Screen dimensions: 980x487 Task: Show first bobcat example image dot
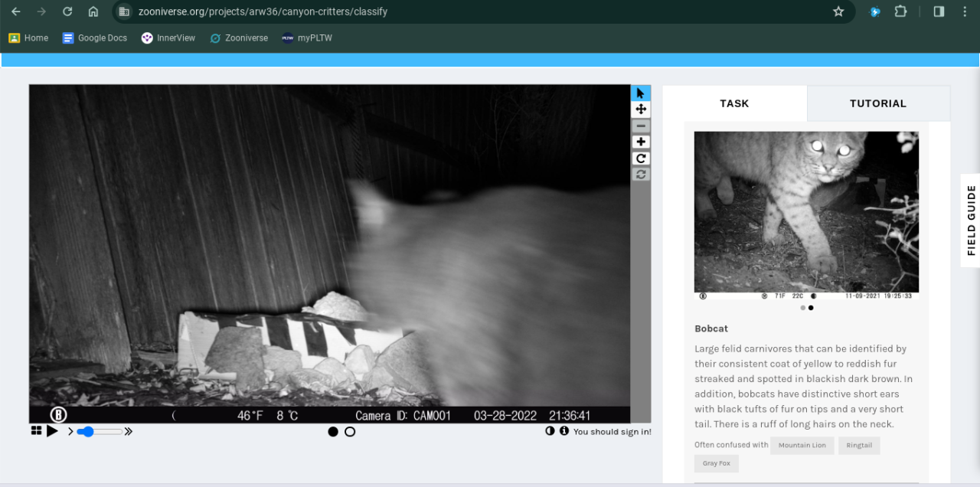pos(803,308)
